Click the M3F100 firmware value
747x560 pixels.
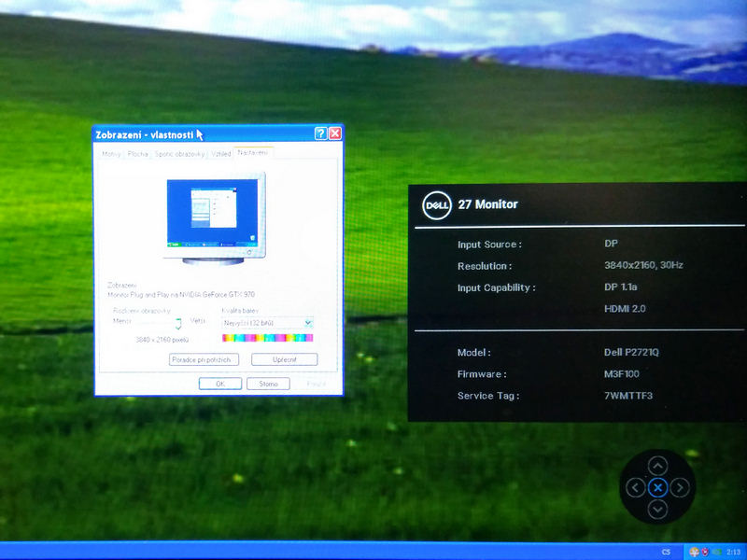[622, 374]
